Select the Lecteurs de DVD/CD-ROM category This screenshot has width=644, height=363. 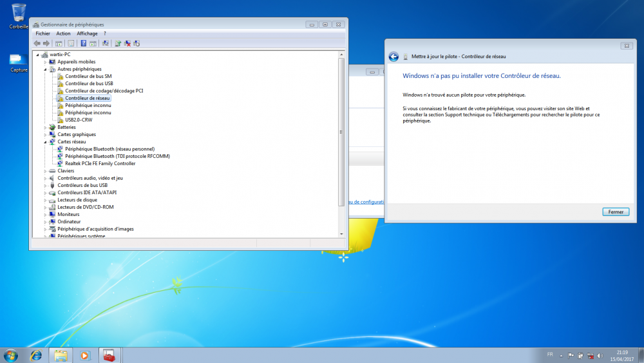point(86,207)
